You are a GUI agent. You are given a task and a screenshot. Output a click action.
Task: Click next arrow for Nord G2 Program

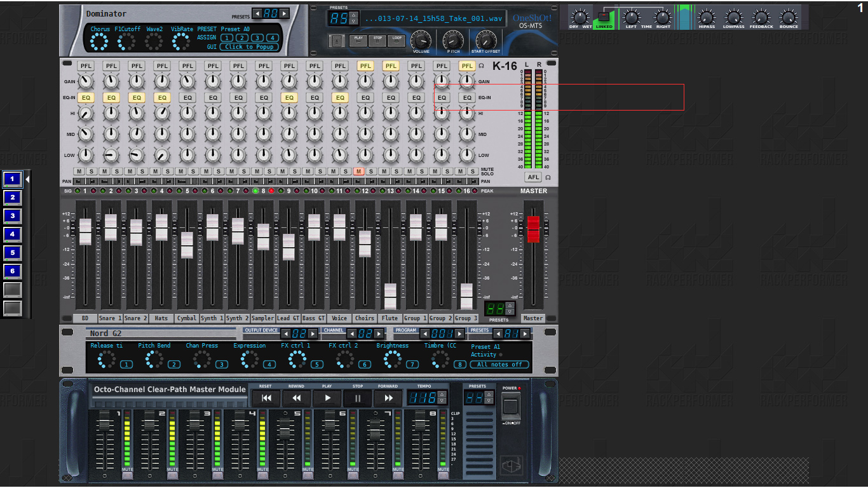tap(459, 334)
